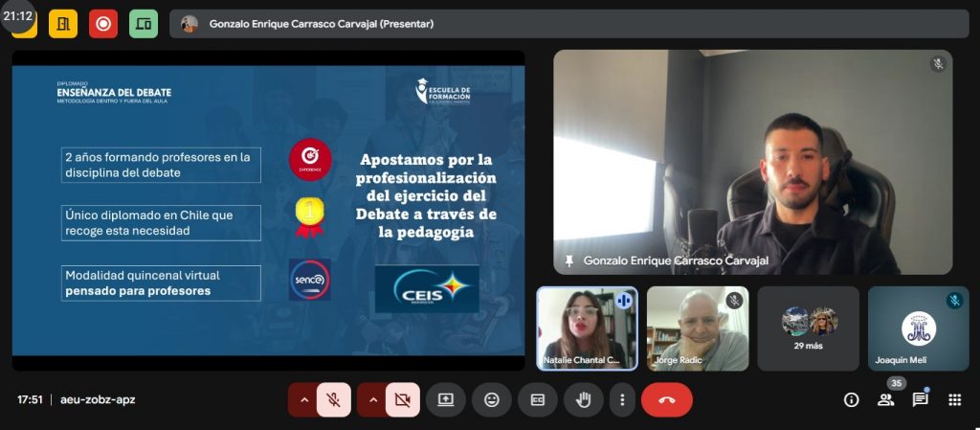Click the red recording extension icon
Screen dimensions: 980x430
(103, 24)
